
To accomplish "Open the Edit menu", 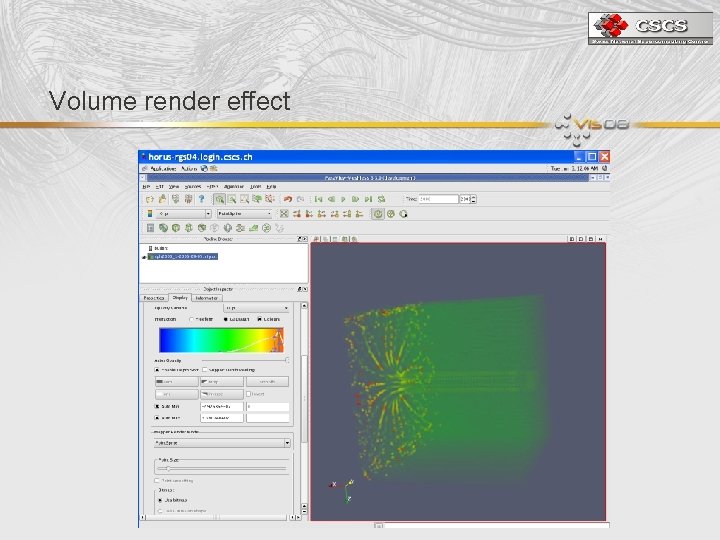I will 159,187.
